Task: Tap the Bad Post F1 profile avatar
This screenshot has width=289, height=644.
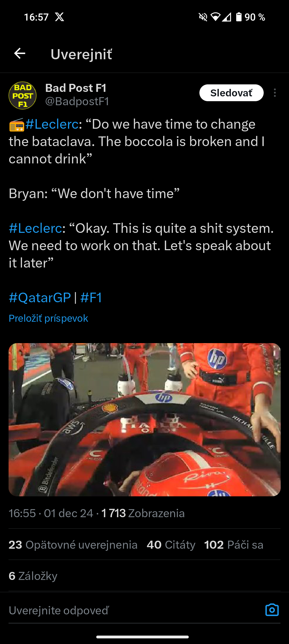Action: coord(23,95)
